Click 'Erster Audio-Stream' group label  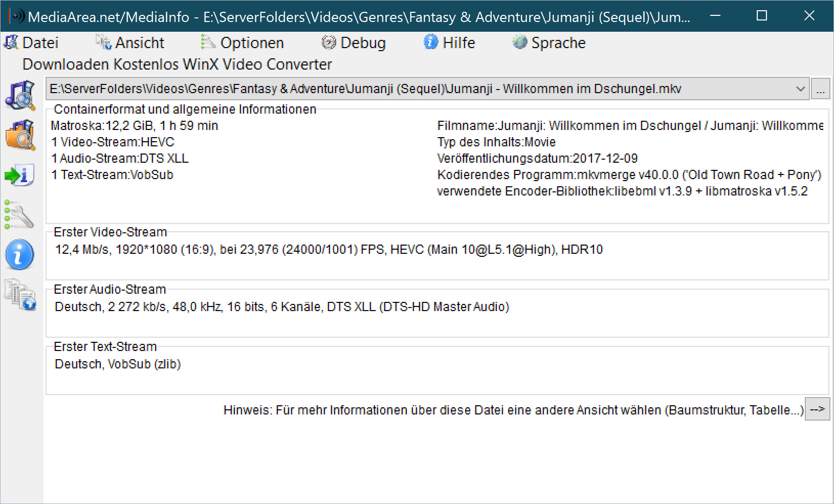coord(109,290)
